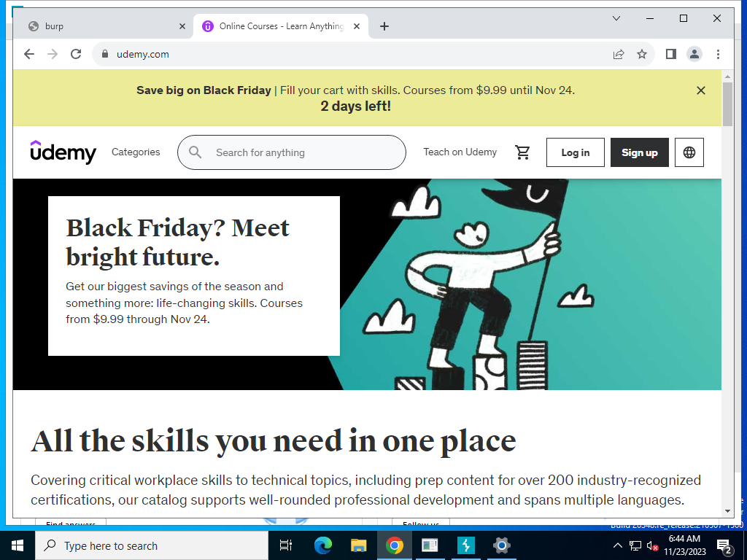Click the Sign up button
The width and height of the screenshot is (747, 560).
pyautogui.click(x=640, y=152)
